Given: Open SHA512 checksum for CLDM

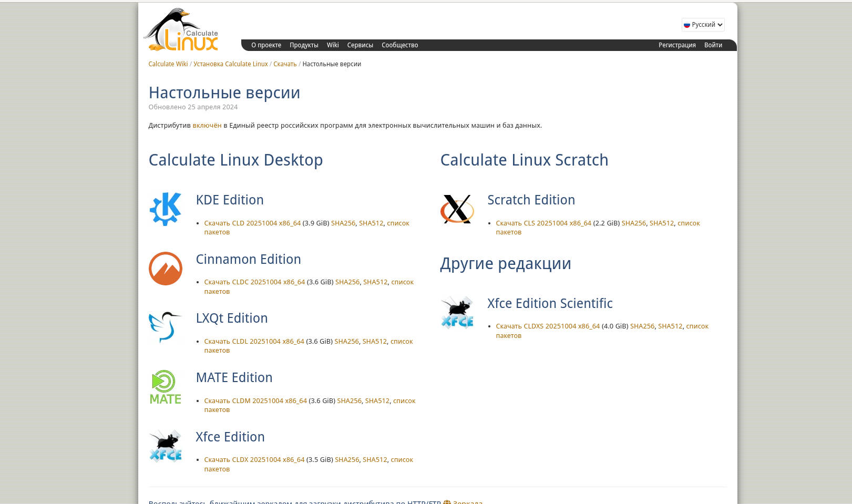Looking at the screenshot, I should tap(377, 401).
